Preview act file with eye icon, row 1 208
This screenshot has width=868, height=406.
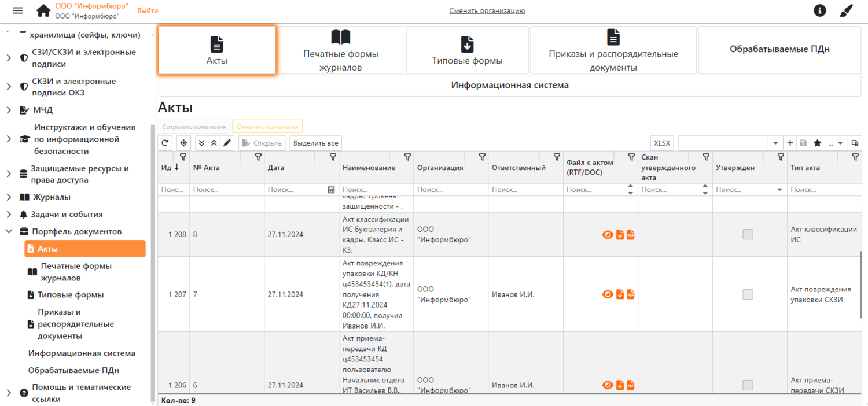click(608, 235)
